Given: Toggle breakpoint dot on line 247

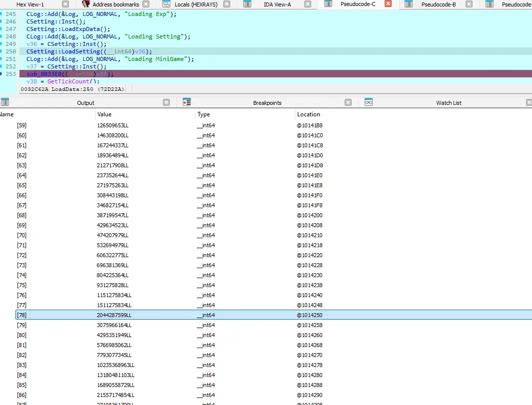Looking at the screenshot, I should 1,29.
